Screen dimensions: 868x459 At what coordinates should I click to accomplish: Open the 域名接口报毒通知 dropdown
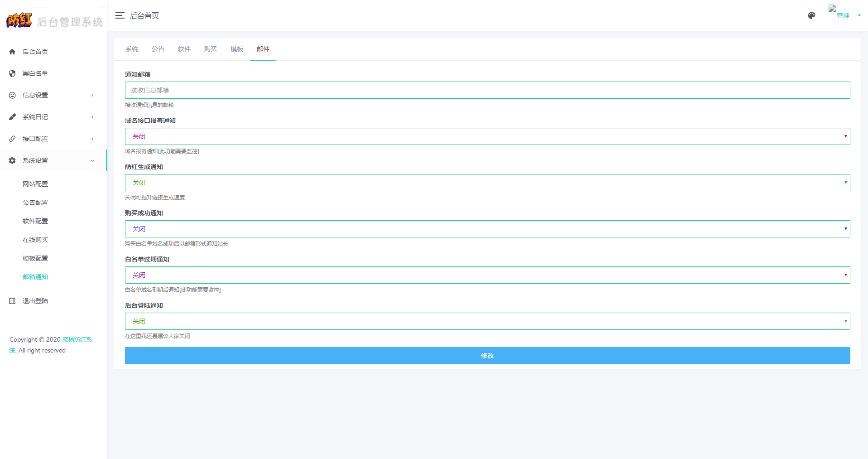coord(487,136)
